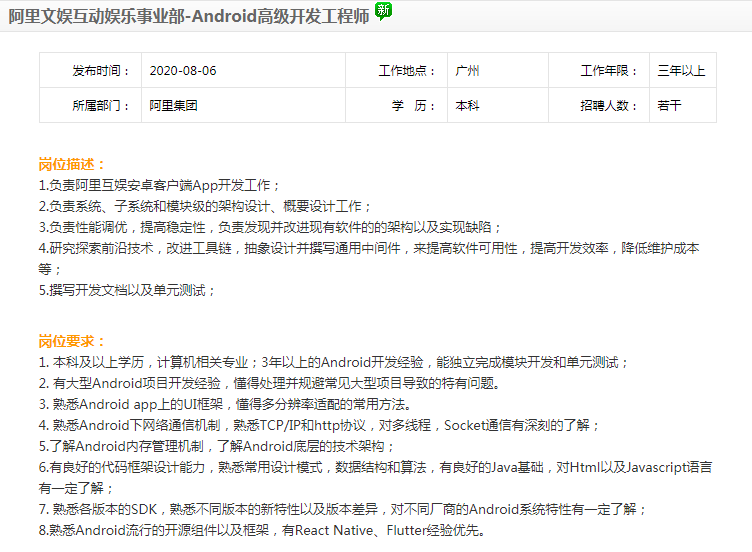Click requirement 1 about 本科及以上学历

[333, 363]
